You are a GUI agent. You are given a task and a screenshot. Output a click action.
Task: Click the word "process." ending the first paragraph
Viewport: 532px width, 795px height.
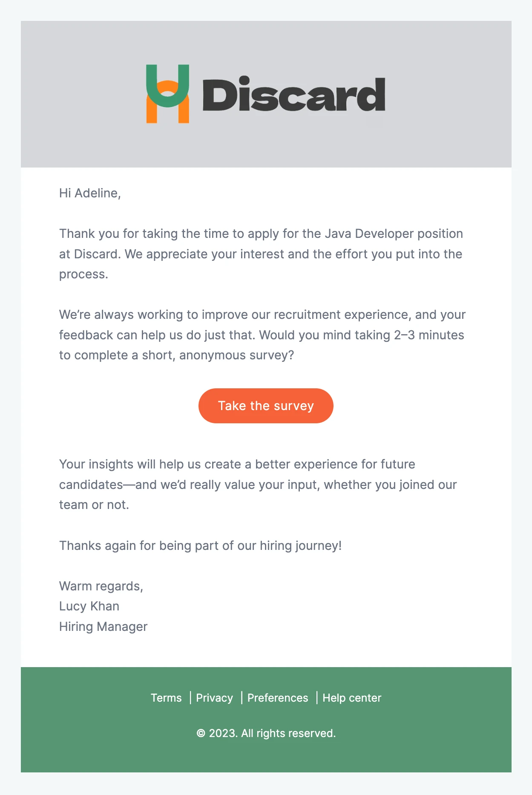tap(83, 274)
